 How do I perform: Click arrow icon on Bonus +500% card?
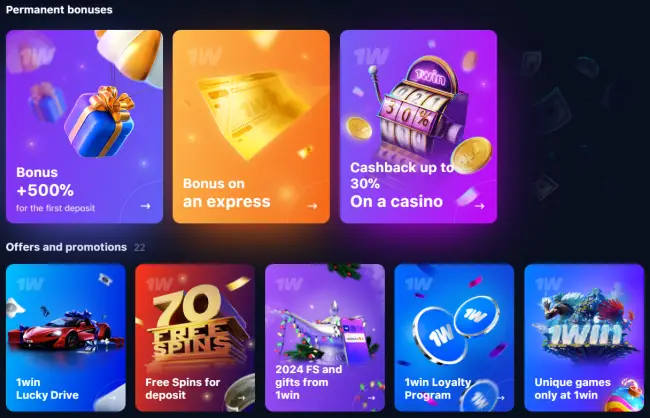145,206
